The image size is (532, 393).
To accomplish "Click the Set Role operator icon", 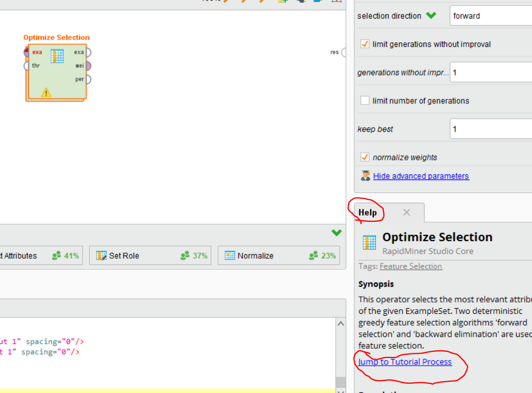I will click(x=101, y=256).
